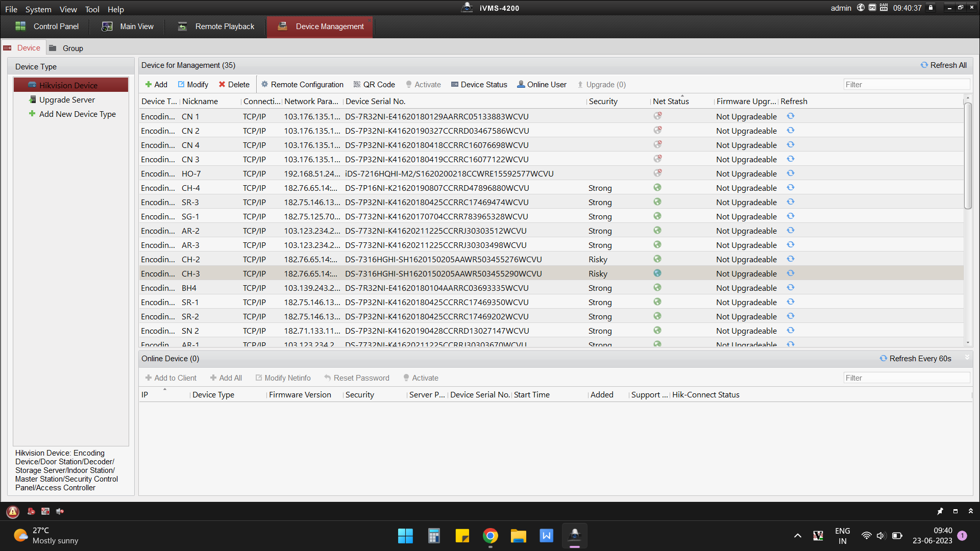
Task: Click the serial number cell of SR-1
Action: click(x=437, y=302)
